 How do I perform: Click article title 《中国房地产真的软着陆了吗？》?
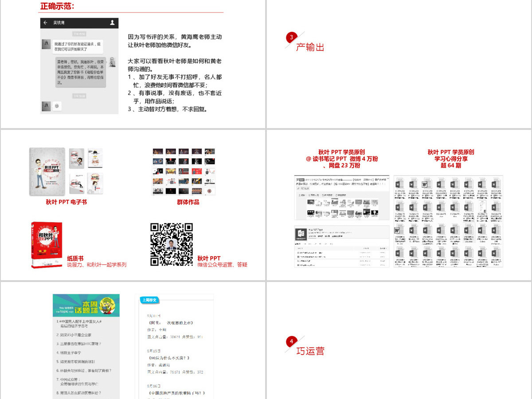click(x=176, y=393)
